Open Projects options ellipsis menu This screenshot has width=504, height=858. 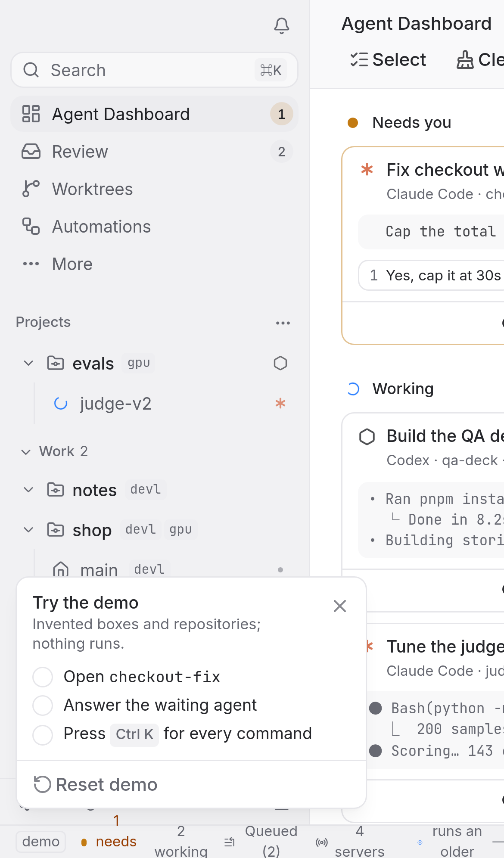click(283, 323)
